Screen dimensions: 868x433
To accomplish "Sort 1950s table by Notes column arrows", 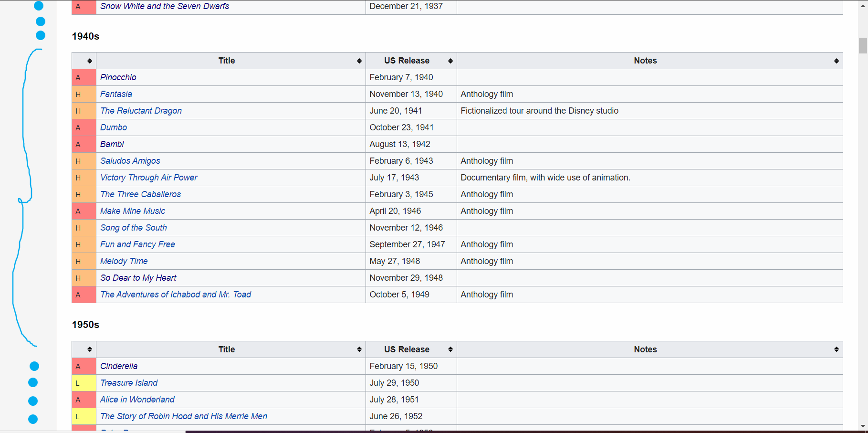I will tap(836, 349).
